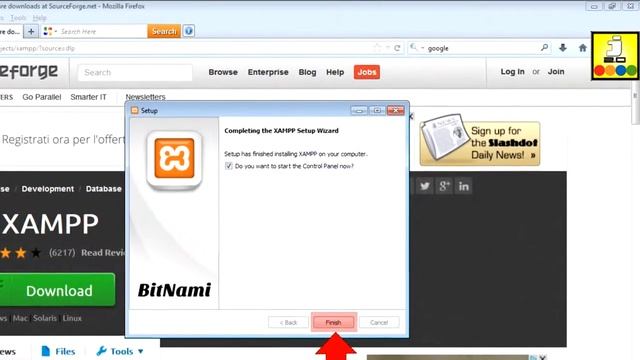Click the Go Parallel link
This screenshot has width=640, height=360.
(x=42, y=97)
